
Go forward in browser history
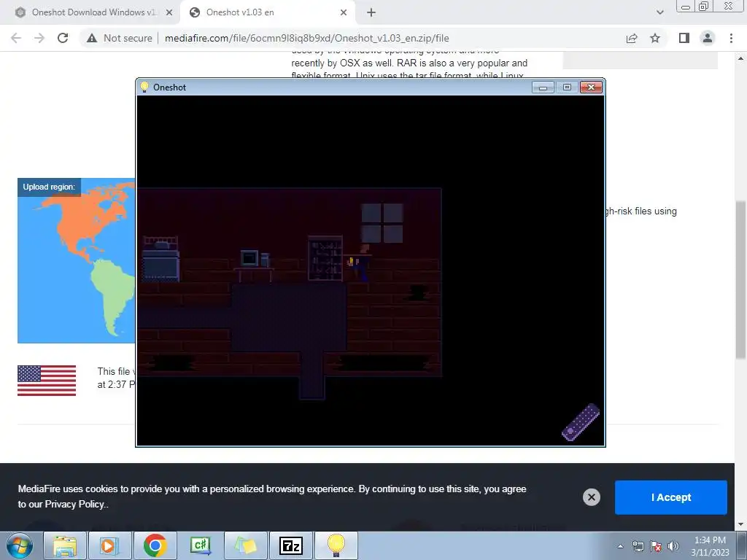point(39,38)
